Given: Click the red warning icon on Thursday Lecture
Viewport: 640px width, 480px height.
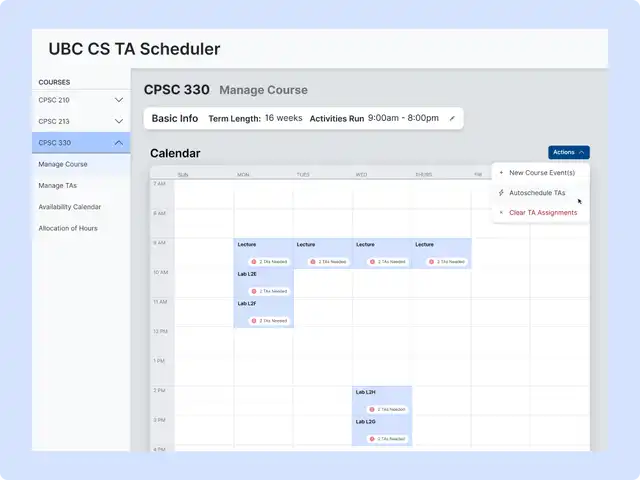Looking at the screenshot, I should (x=431, y=262).
